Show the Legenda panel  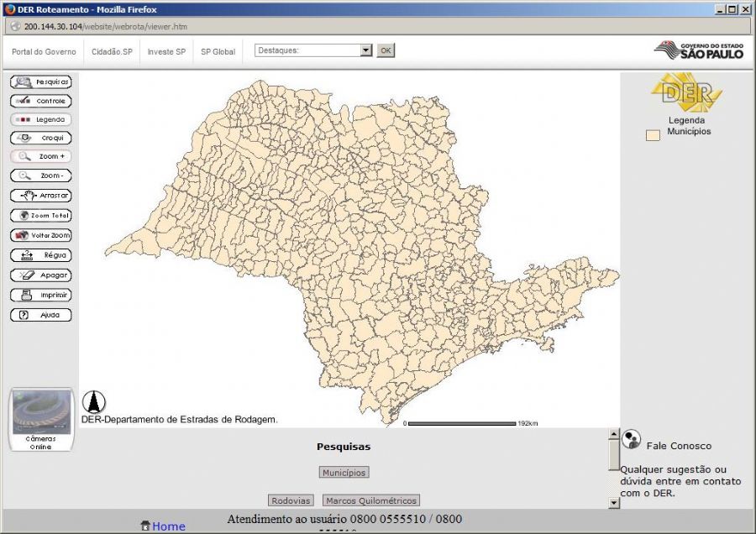40,119
